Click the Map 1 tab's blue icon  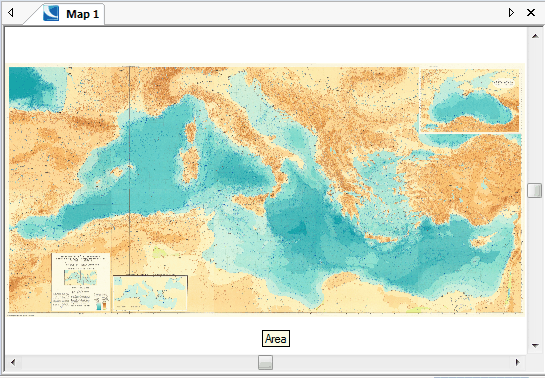click(51, 14)
